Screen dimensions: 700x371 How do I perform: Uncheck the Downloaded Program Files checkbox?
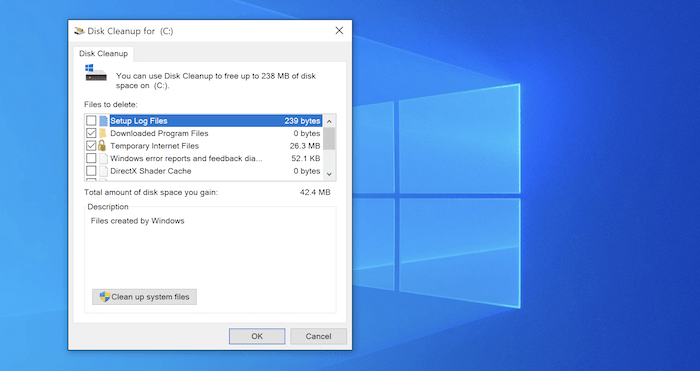[91, 133]
